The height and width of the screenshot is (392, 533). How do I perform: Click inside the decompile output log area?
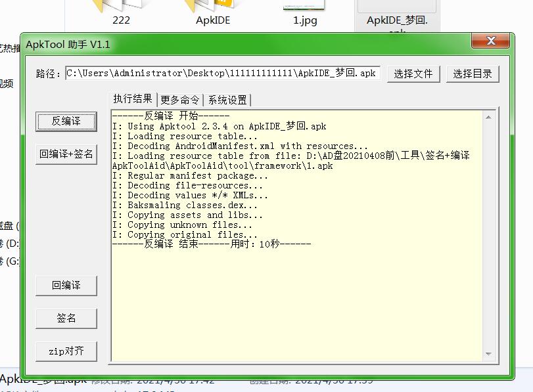[296, 295]
